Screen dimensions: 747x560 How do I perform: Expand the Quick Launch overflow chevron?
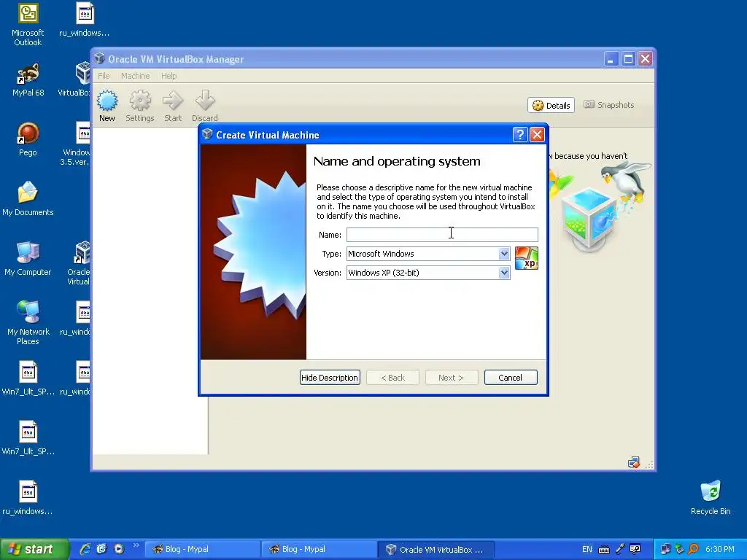[x=136, y=545]
